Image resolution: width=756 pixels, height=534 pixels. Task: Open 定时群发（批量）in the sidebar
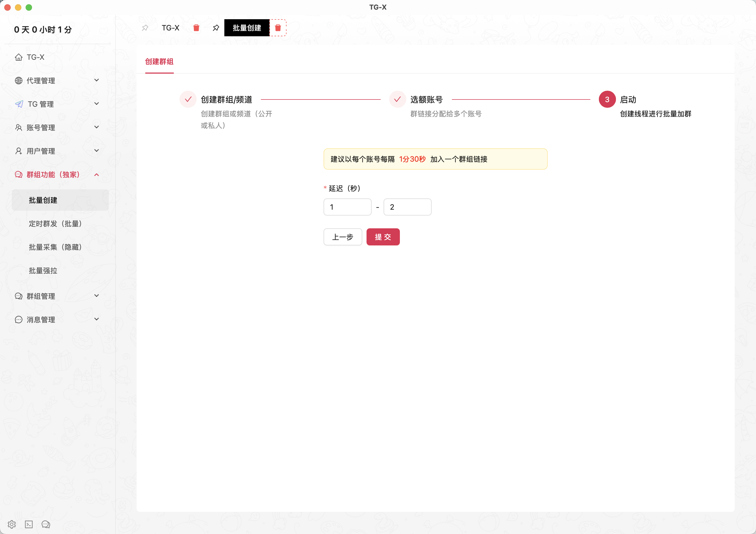(x=60, y=224)
